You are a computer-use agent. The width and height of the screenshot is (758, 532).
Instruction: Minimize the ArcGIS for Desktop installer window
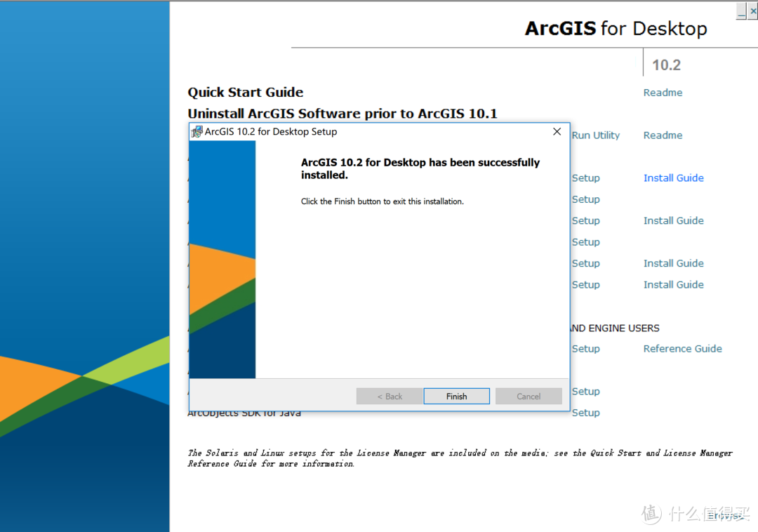point(741,11)
